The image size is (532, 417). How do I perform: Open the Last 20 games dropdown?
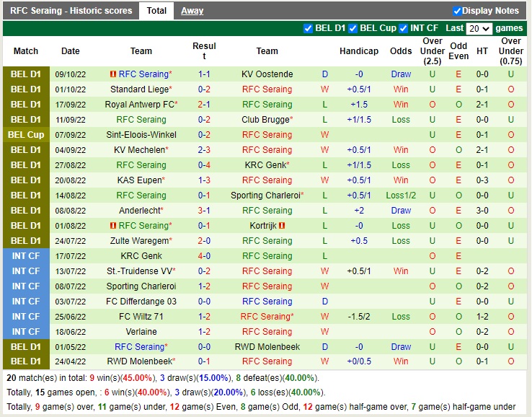[479, 29]
